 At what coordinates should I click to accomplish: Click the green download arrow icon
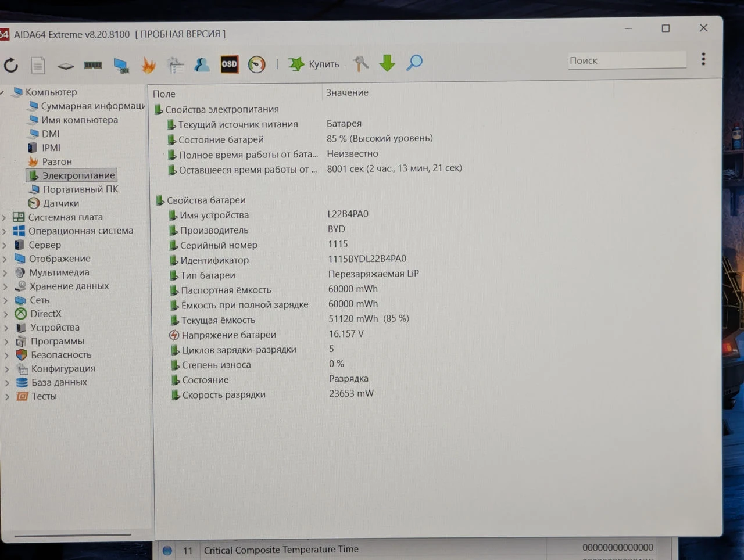(x=387, y=62)
